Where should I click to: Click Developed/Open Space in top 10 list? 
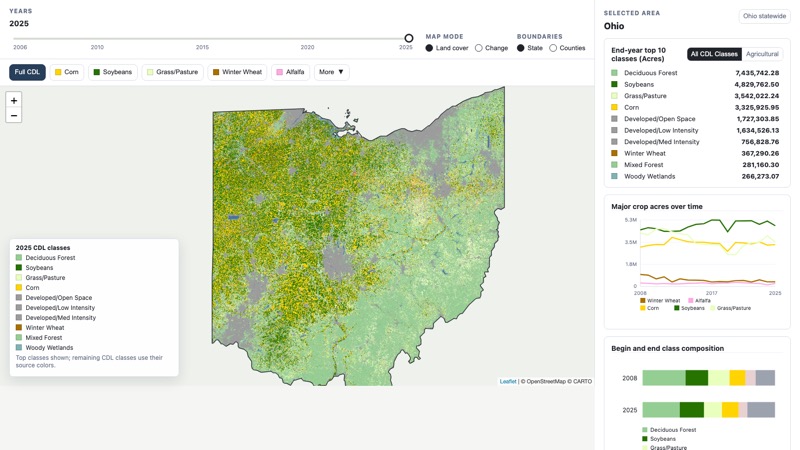point(660,119)
